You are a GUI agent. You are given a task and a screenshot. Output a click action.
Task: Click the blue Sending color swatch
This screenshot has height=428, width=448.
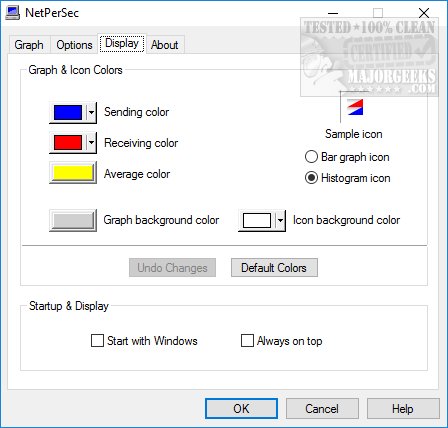pyautogui.click(x=68, y=113)
